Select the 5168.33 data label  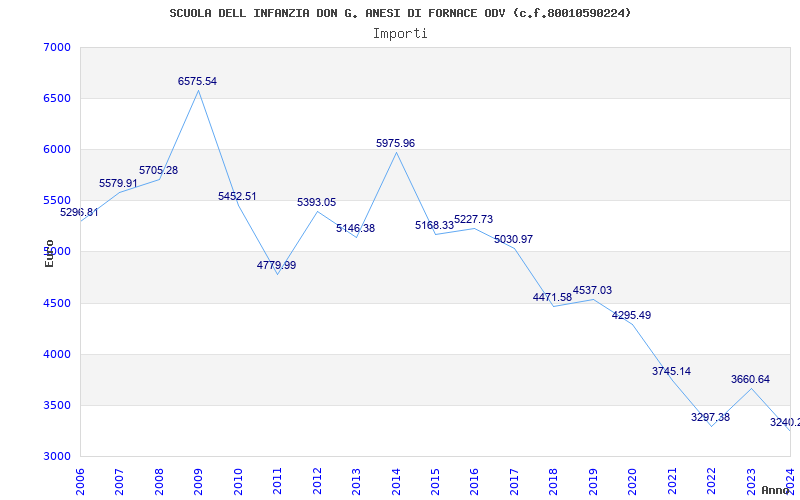pyautogui.click(x=435, y=226)
